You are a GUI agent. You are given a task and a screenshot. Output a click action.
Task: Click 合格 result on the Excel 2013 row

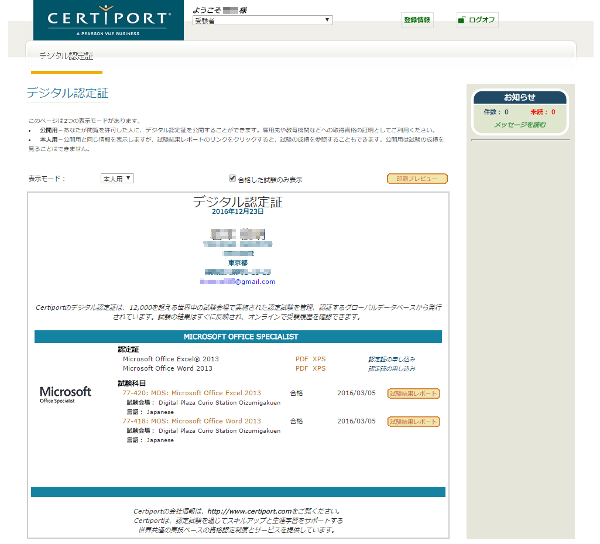tap(297, 393)
